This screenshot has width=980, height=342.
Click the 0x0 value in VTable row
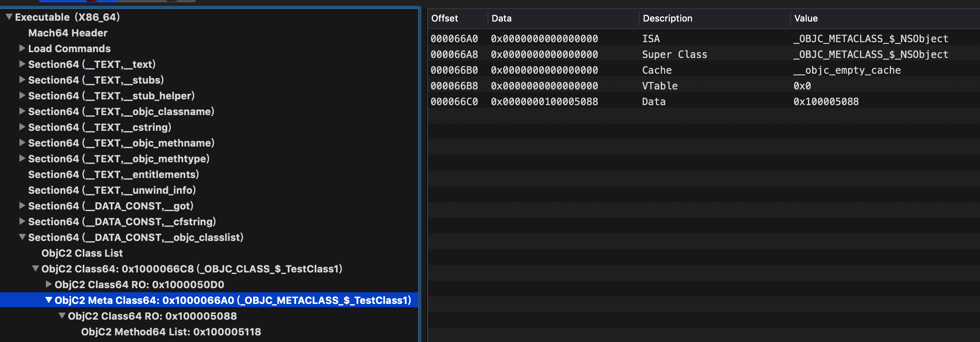coord(802,86)
